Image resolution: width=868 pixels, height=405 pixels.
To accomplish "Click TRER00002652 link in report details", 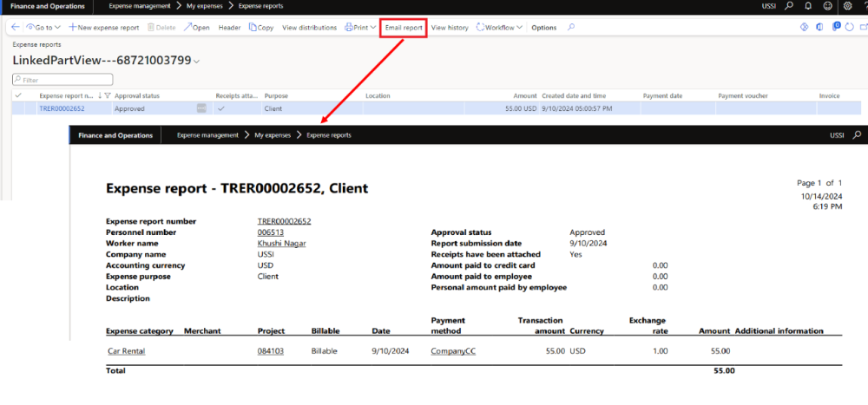I will click(x=284, y=221).
